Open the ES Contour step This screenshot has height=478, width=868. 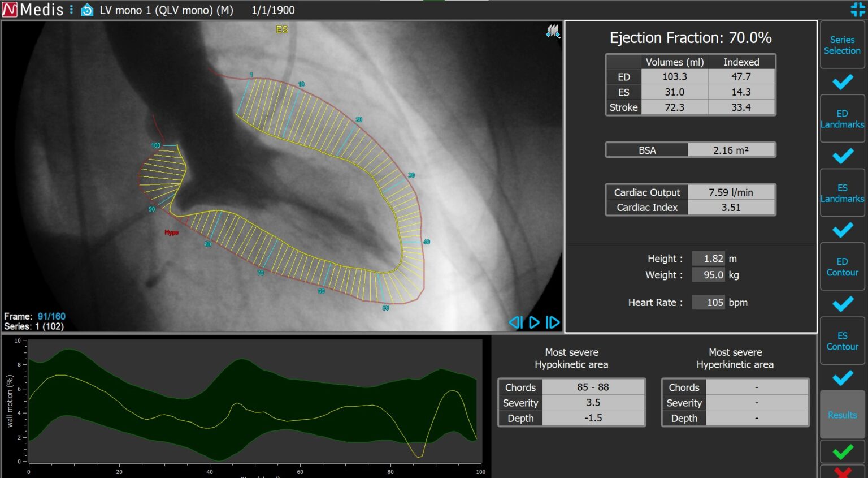(842, 341)
